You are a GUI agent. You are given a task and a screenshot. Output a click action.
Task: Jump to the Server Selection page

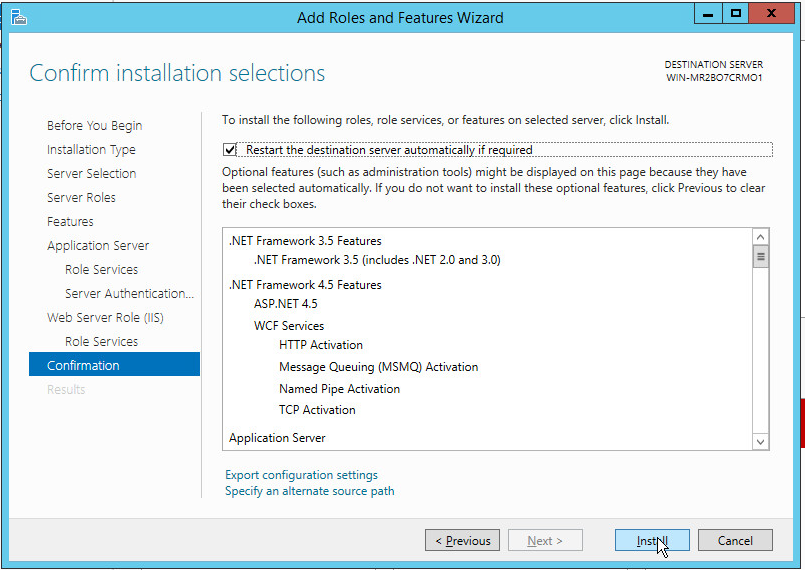(x=91, y=174)
